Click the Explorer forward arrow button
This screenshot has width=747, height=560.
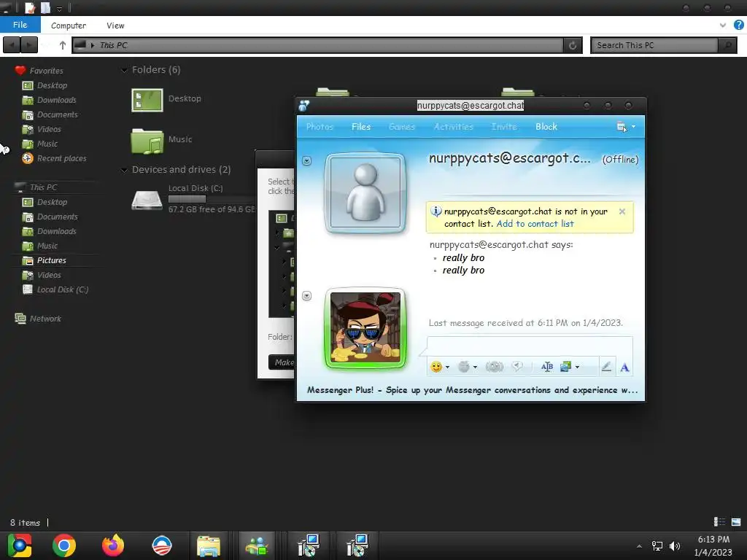(x=29, y=45)
